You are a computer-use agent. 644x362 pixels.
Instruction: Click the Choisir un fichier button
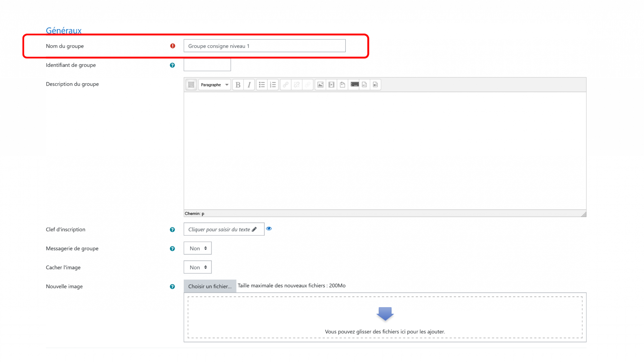point(210,286)
